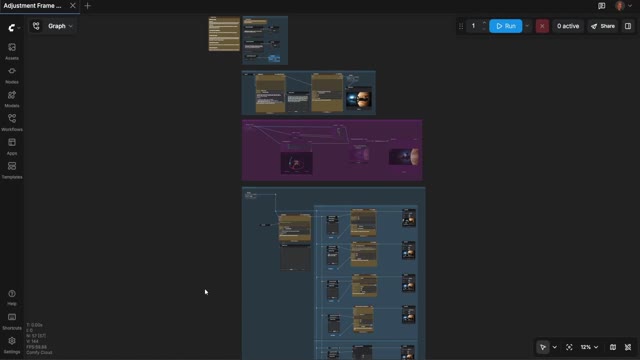This screenshot has height=360, width=640.
Task: Click the Graph mode icon
Action: point(36,26)
